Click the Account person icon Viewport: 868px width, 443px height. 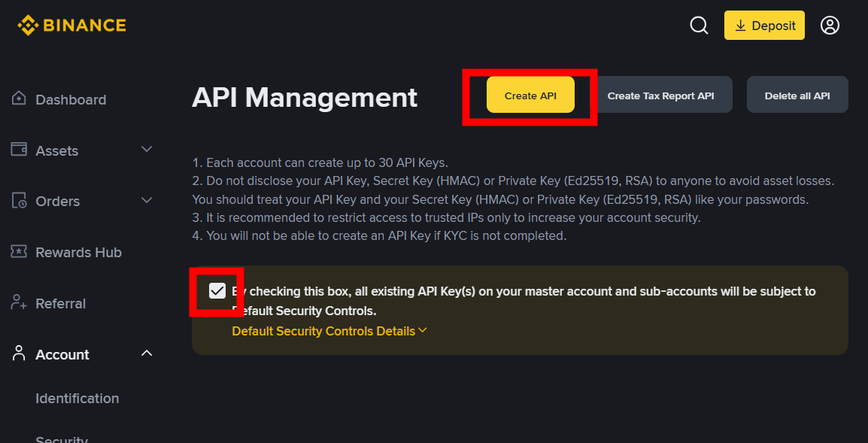(x=19, y=354)
